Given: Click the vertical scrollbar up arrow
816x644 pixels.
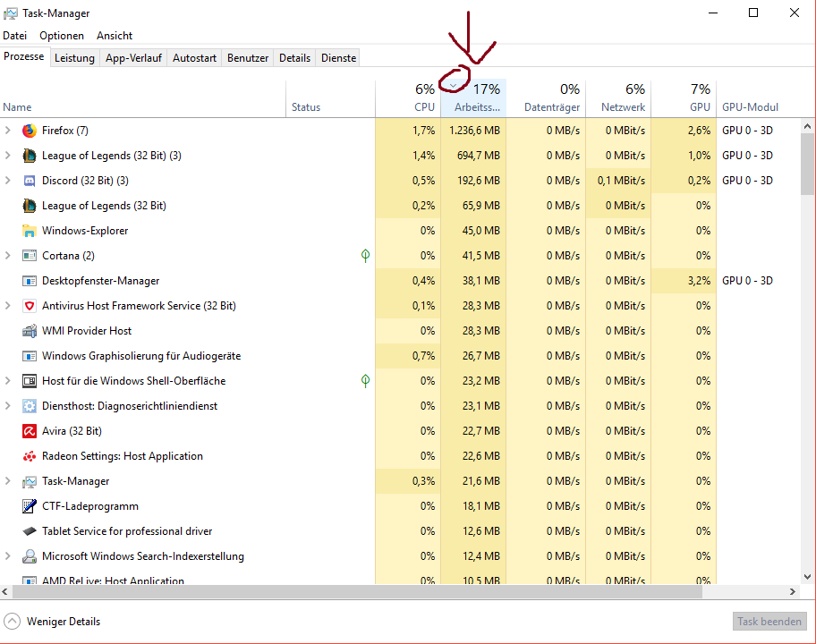Looking at the screenshot, I should click(x=807, y=126).
